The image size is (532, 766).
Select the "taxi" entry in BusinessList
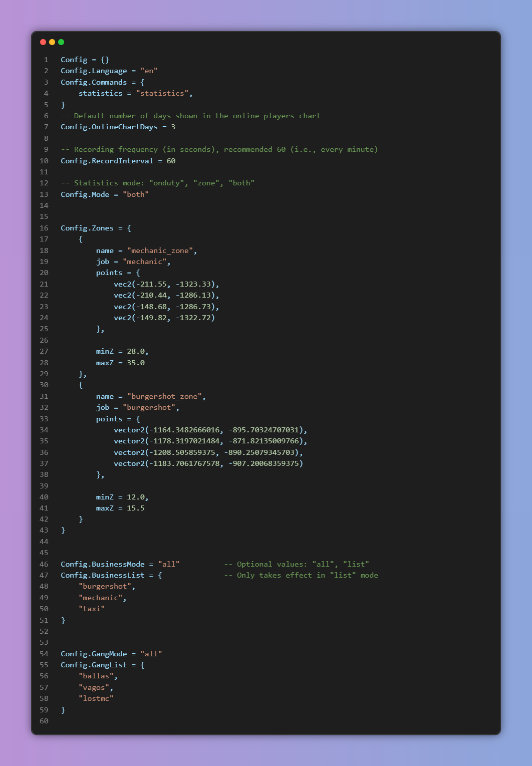[92, 609]
